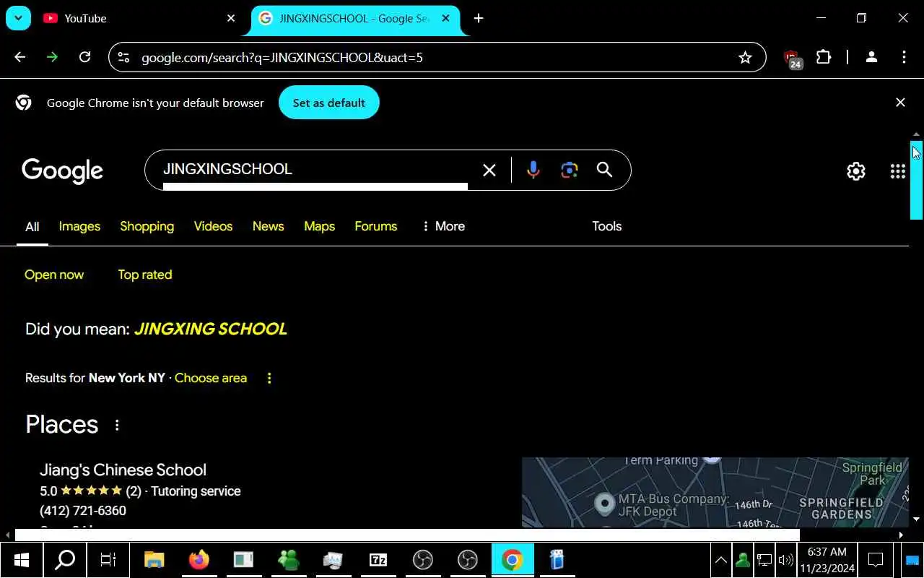The height and width of the screenshot is (578, 924).
Task: Dismiss the default browser notification bar
Action: 900,103
